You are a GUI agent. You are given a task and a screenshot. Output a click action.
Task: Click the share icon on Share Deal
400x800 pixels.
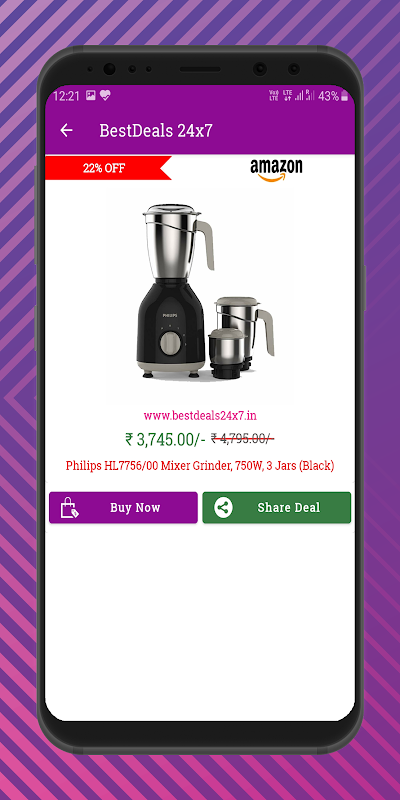(223, 508)
